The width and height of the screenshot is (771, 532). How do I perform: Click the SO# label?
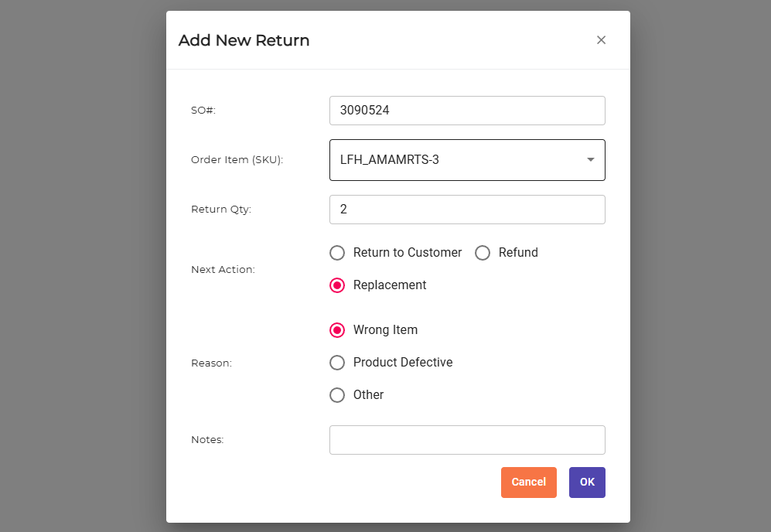coord(203,110)
